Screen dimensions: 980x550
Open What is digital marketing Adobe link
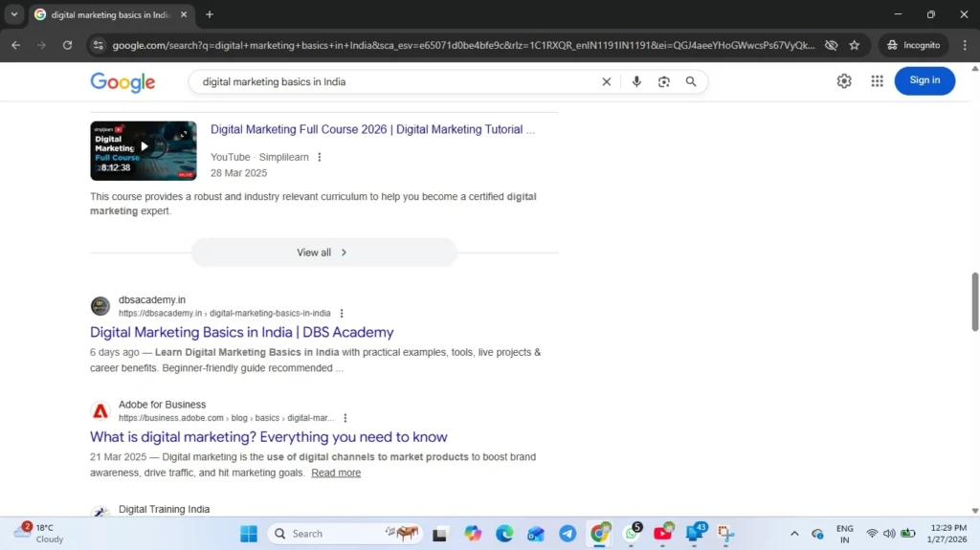coord(268,437)
